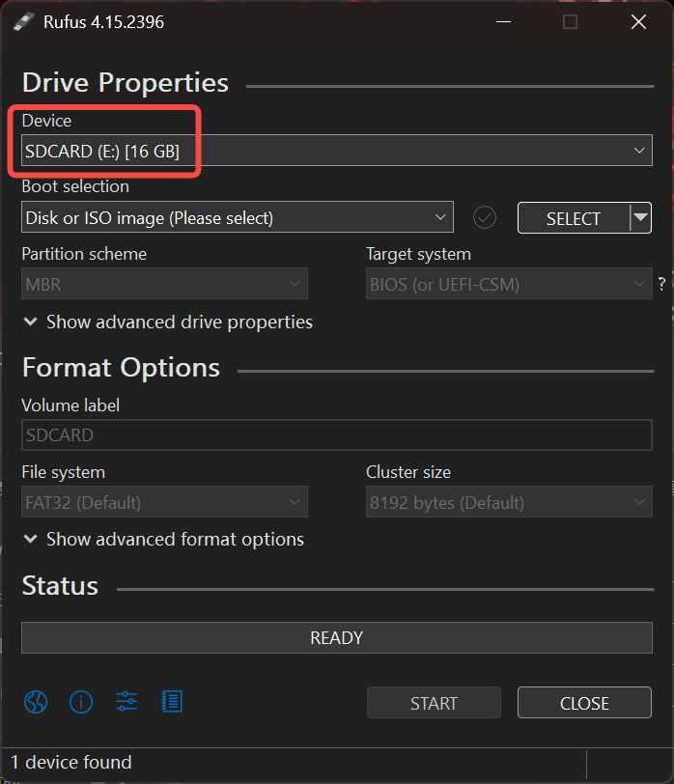
Task: Open the SELECT button split arrow
Action: pyautogui.click(x=640, y=217)
